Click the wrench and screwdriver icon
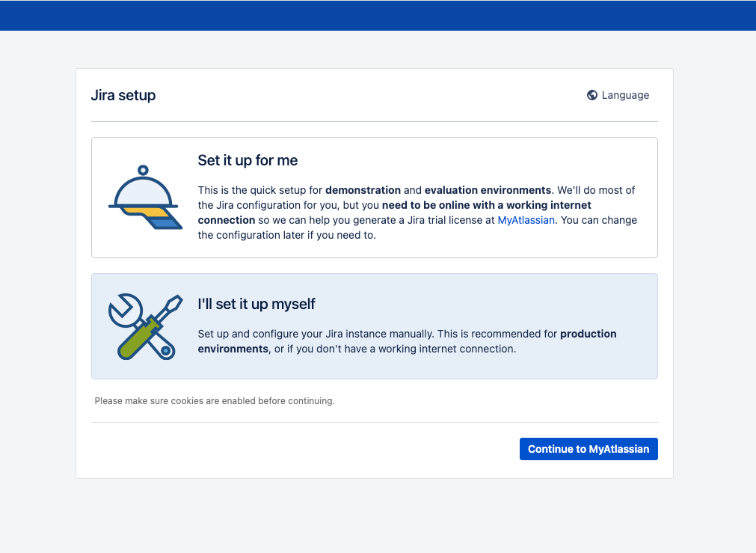 click(x=145, y=327)
